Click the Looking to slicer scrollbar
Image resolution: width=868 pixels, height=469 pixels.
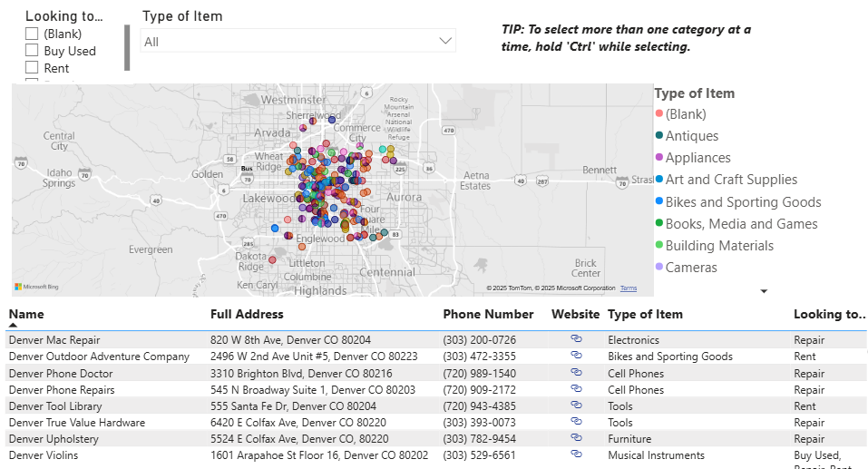coord(127,47)
